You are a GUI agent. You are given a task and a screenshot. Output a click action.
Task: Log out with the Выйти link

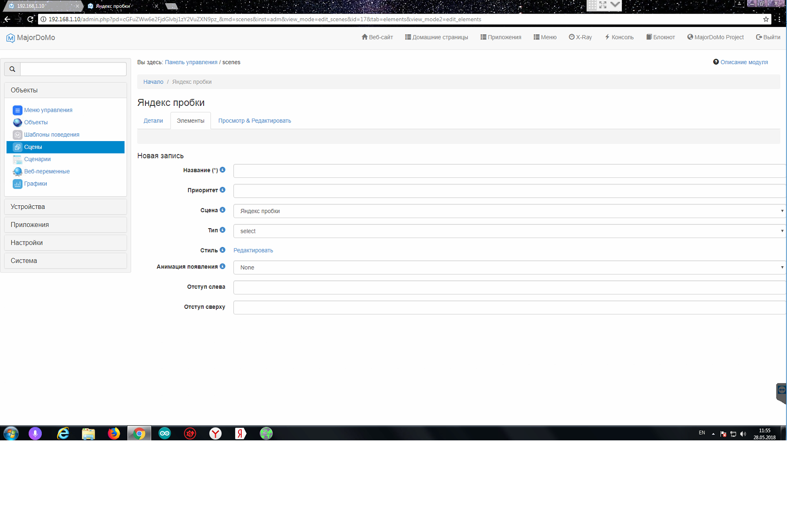(768, 38)
